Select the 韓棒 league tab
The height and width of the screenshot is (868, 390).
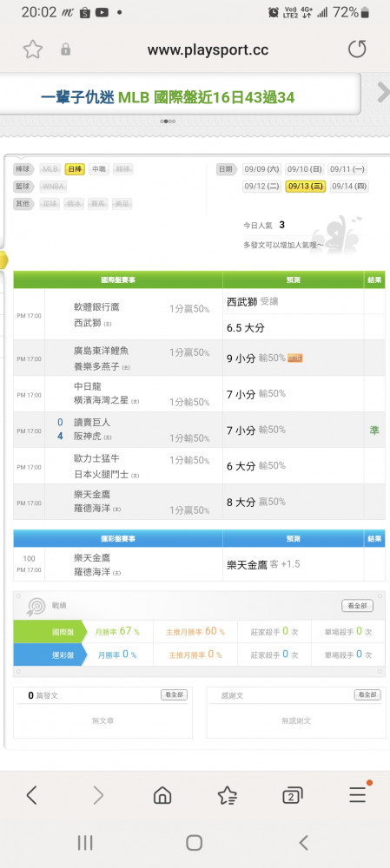coord(123,169)
